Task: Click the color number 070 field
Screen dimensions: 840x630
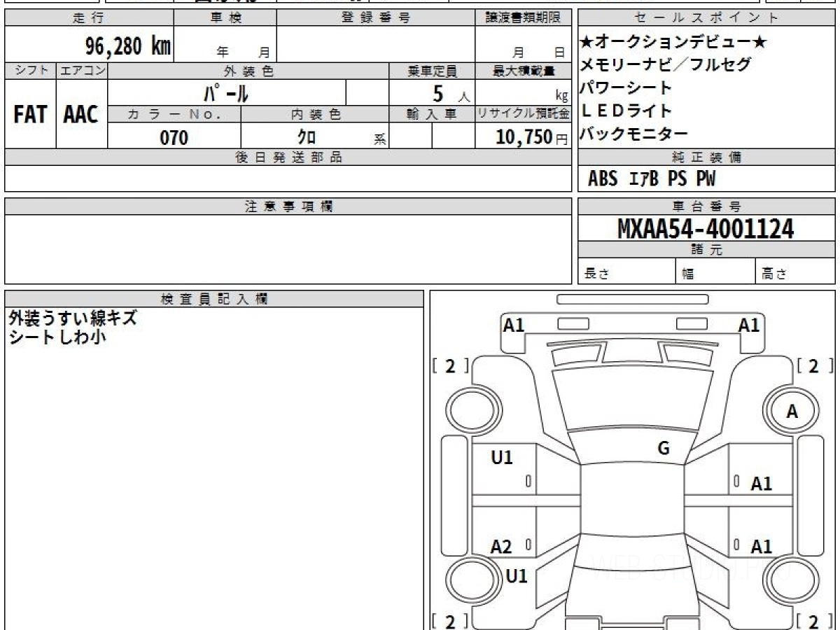Action: point(174,137)
